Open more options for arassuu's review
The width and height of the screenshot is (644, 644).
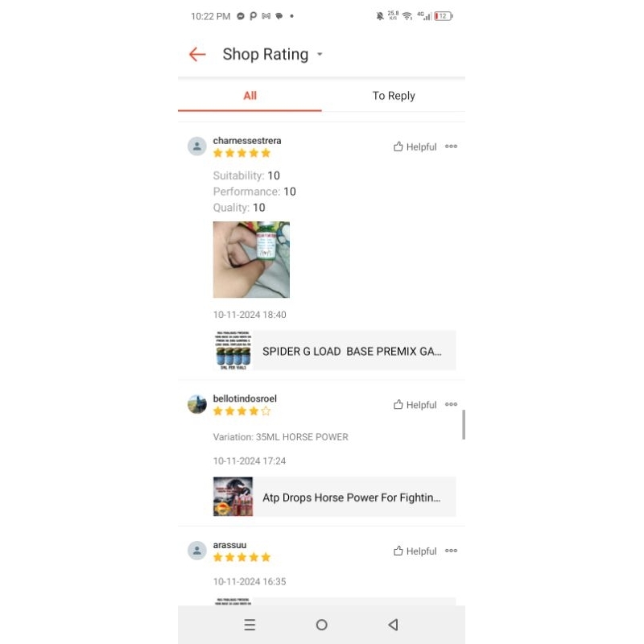pos(451,551)
